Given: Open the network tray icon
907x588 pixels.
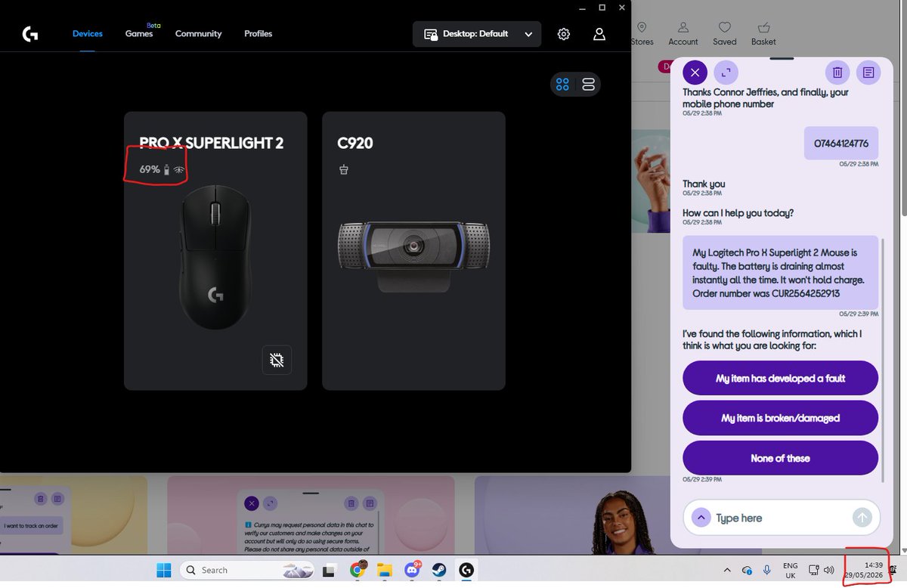Looking at the screenshot, I should 814,570.
